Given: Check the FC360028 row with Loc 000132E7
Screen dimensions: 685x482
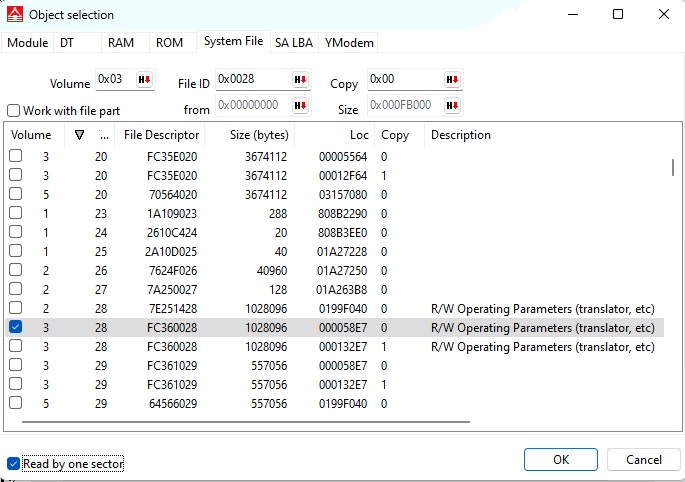Looking at the screenshot, I should 16,346.
